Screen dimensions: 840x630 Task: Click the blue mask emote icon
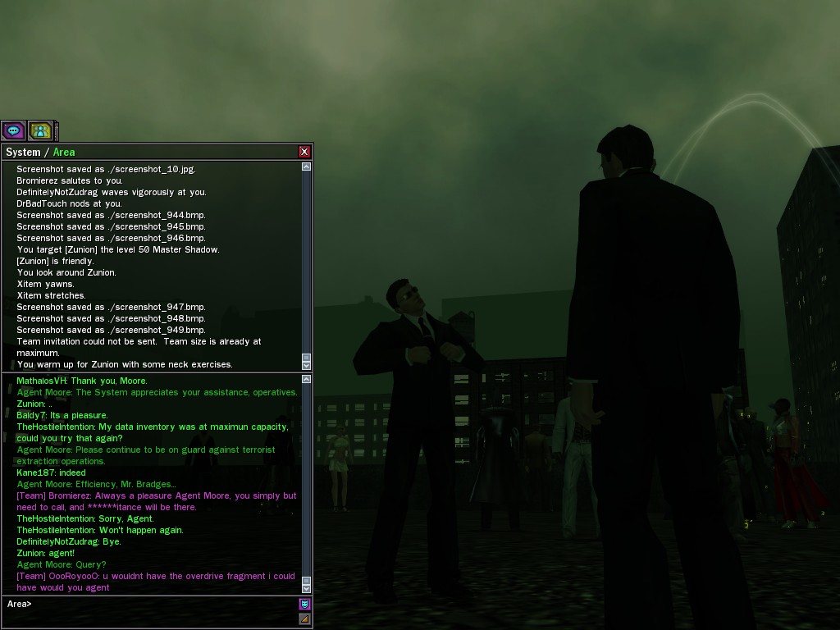(304, 605)
